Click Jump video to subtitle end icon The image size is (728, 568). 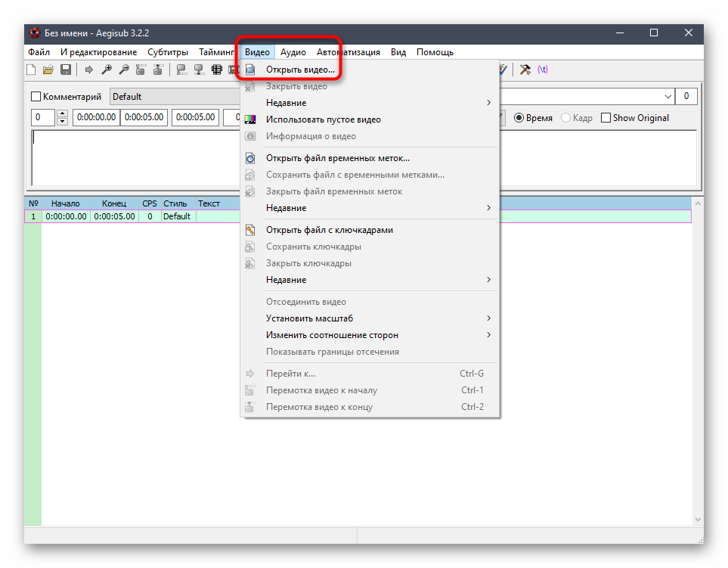tap(158, 70)
